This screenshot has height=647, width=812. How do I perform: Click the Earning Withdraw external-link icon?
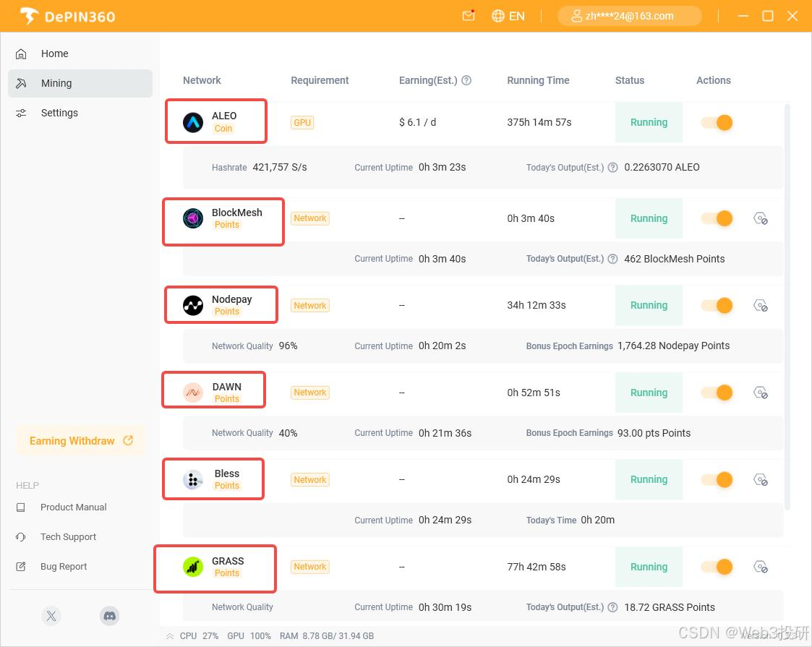pyautogui.click(x=128, y=440)
